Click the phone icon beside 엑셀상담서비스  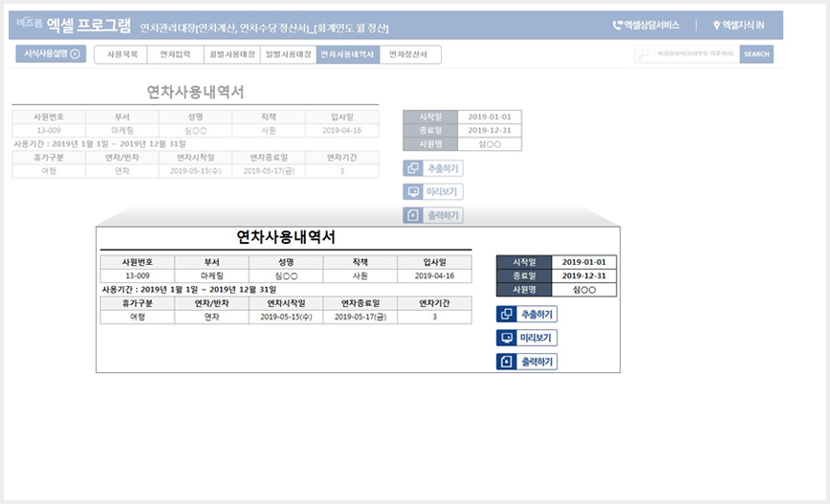617,25
